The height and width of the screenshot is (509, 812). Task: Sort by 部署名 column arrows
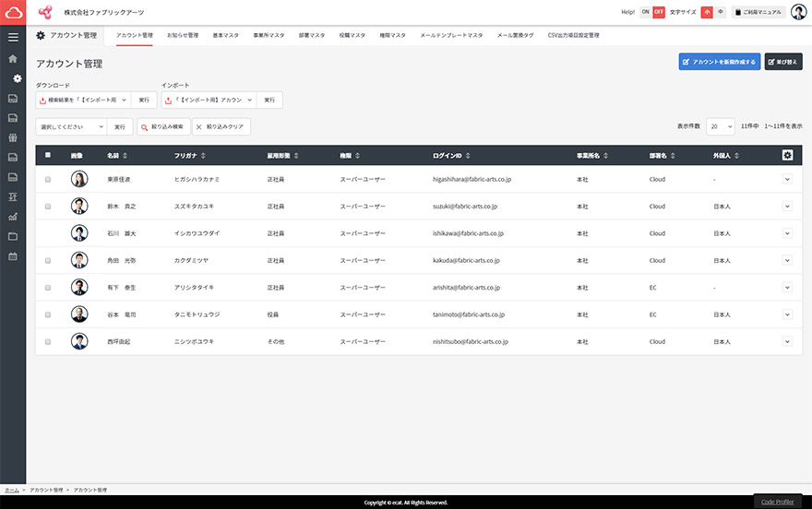(673, 156)
